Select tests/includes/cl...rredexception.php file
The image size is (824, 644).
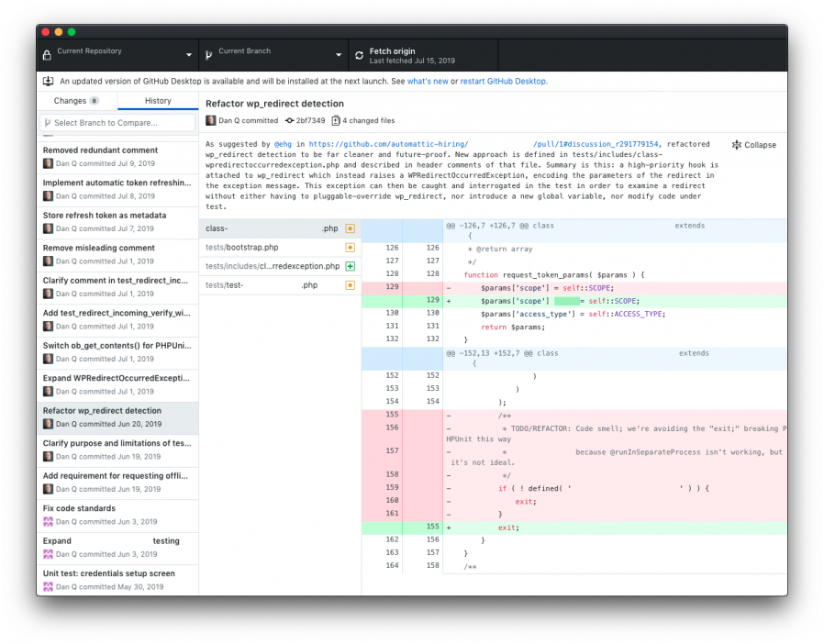(280, 266)
